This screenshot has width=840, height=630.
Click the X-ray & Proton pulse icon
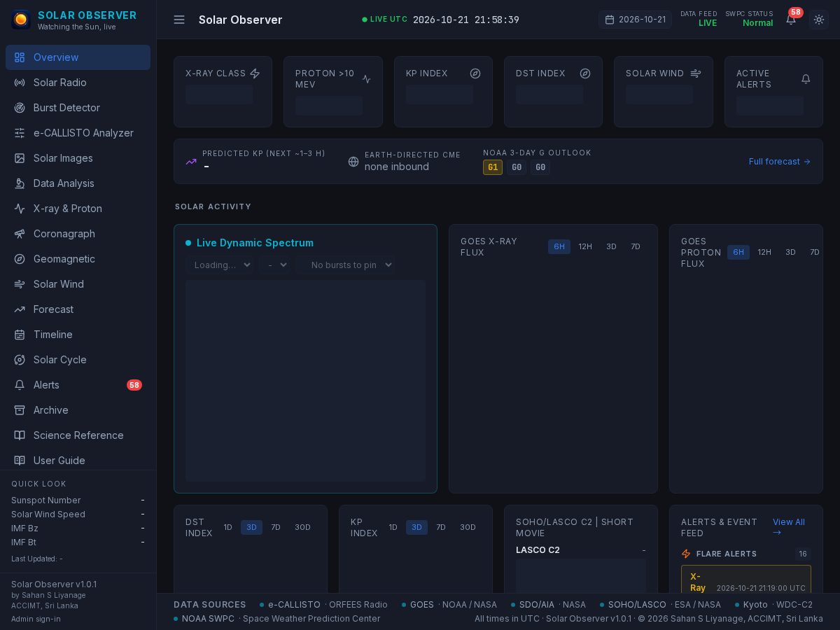point(20,209)
